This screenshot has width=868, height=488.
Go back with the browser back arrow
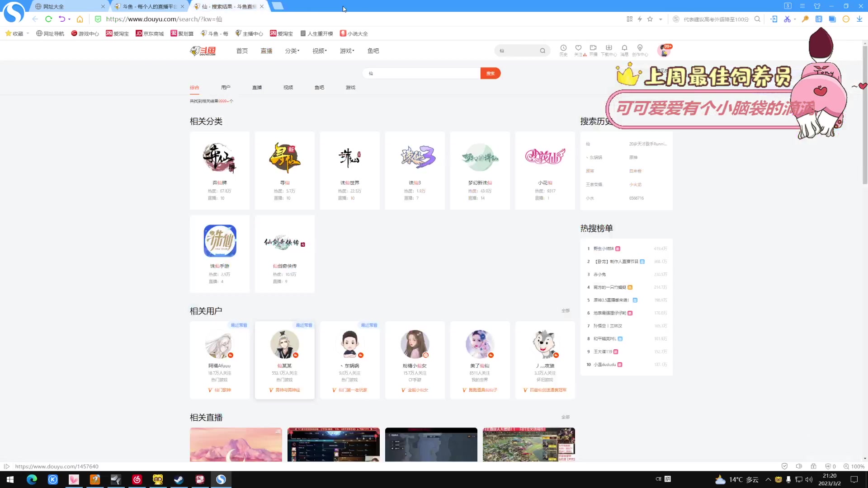click(x=35, y=19)
